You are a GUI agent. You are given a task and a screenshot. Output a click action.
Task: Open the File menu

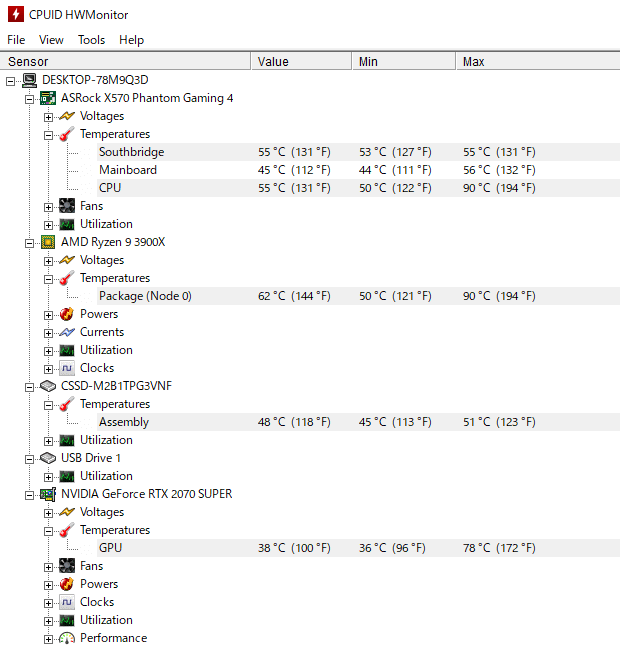[x=16, y=40]
